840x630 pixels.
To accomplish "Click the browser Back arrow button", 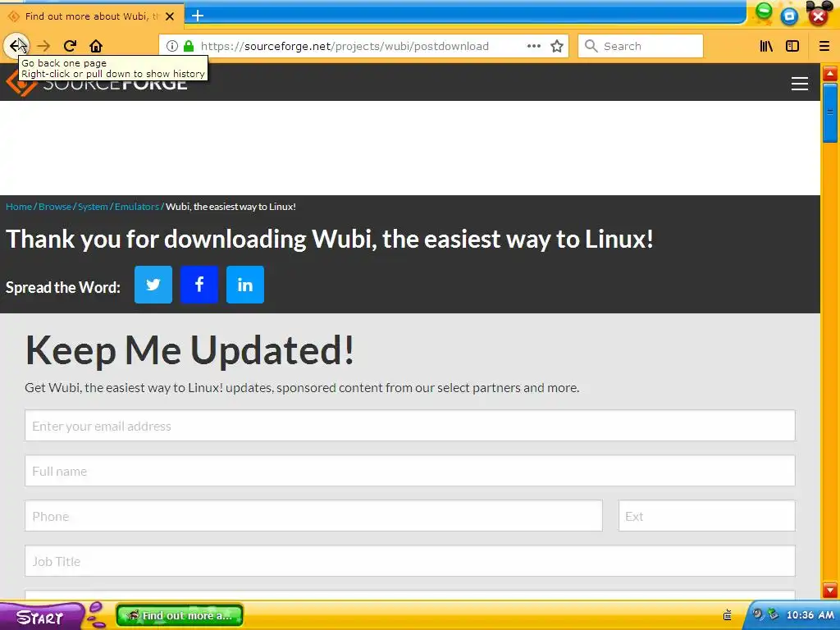I will pos(16,46).
